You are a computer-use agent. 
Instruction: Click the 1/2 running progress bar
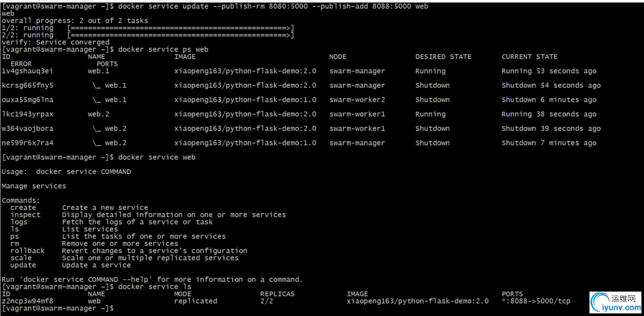click(x=181, y=28)
